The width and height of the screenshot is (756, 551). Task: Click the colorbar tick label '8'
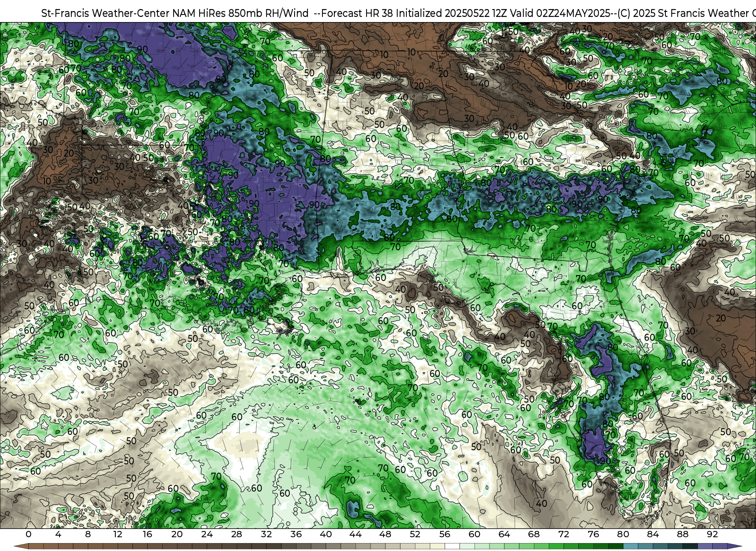(x=88, y=534)
